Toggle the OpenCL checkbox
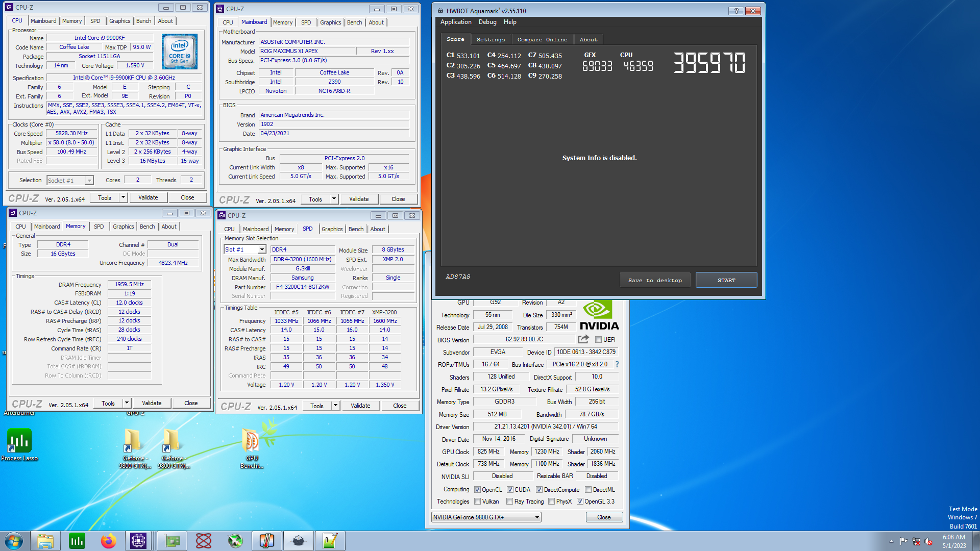Screen dimensions: 980x551 pyautogui.click(x=477, y=490)
